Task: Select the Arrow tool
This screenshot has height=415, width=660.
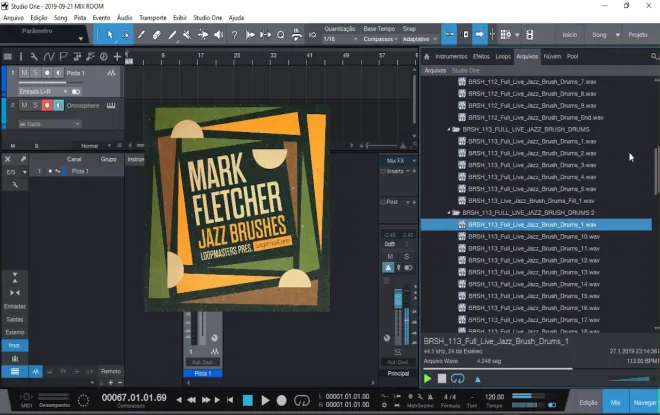Action: (110, 35)
